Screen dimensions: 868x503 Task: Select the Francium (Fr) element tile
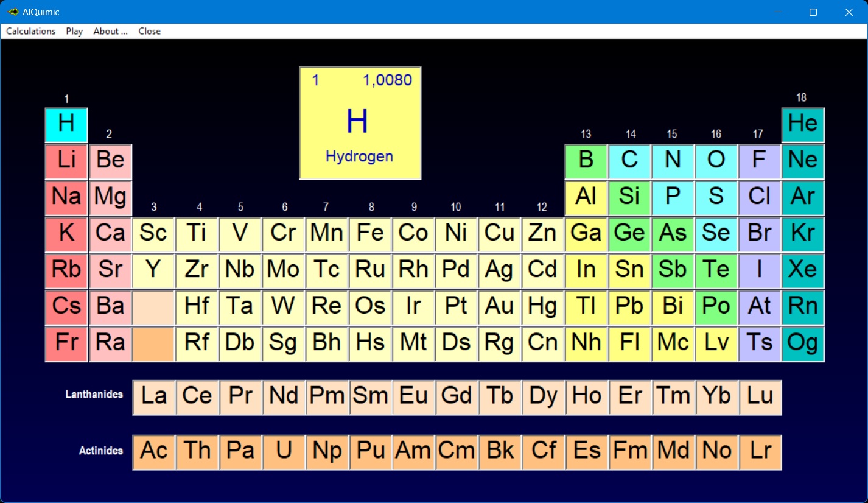click(x=66, y=344)
